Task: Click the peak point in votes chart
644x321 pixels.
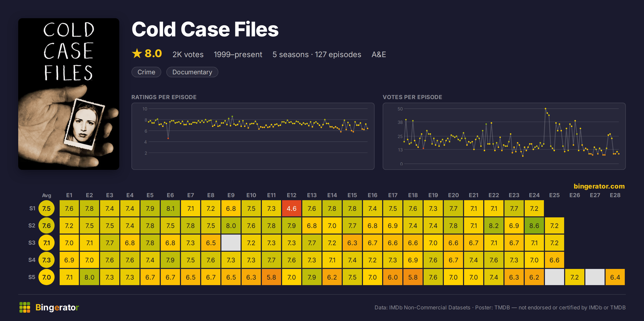Action: tap(545, 109)
